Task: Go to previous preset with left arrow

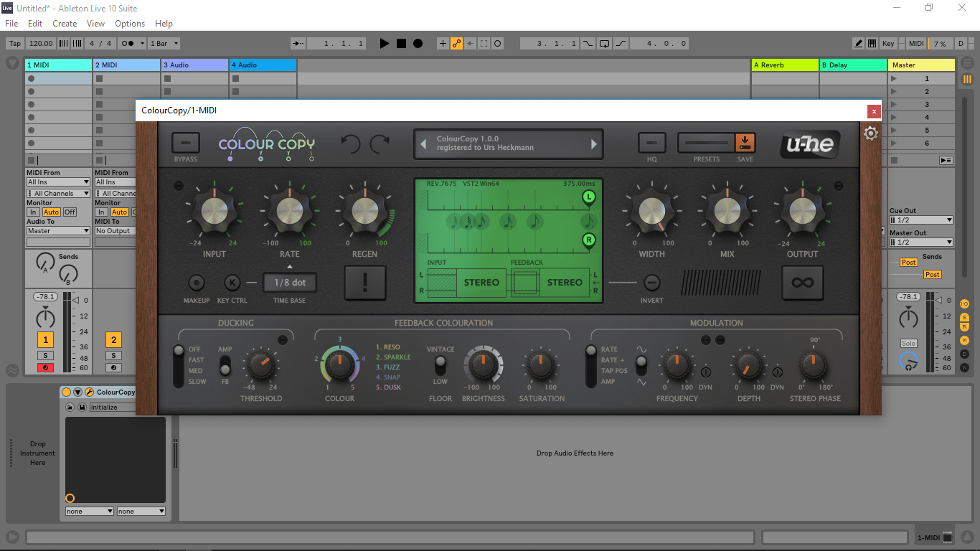Action: pos(423,144)
